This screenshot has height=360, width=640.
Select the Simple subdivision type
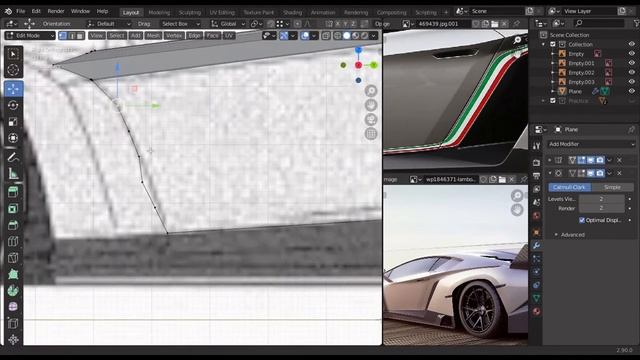point(612,187)
